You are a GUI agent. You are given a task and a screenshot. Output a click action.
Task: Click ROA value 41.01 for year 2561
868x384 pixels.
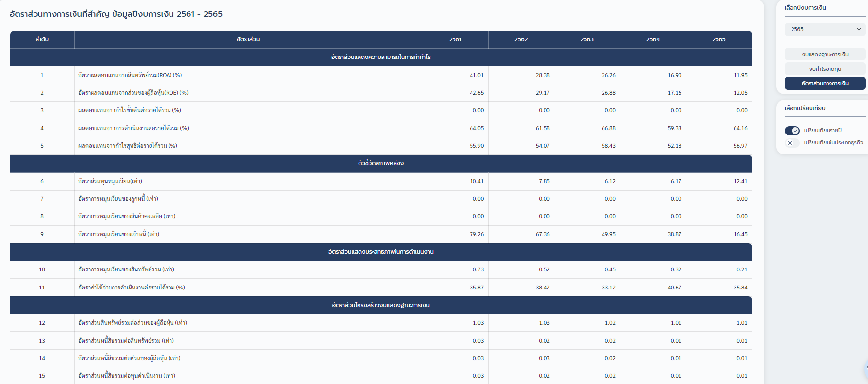tap(476, 75)
